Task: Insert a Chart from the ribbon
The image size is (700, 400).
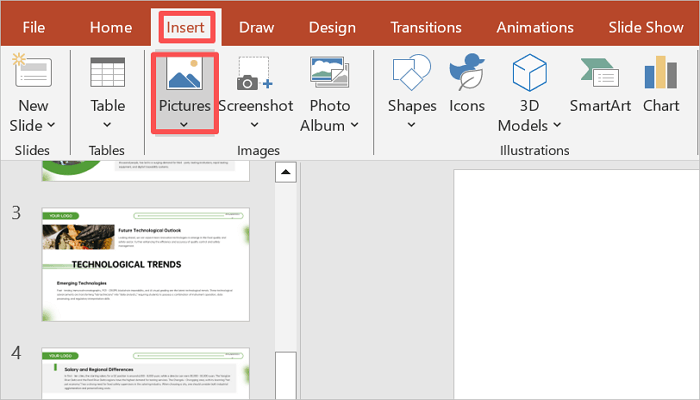Action: point(661,83)
